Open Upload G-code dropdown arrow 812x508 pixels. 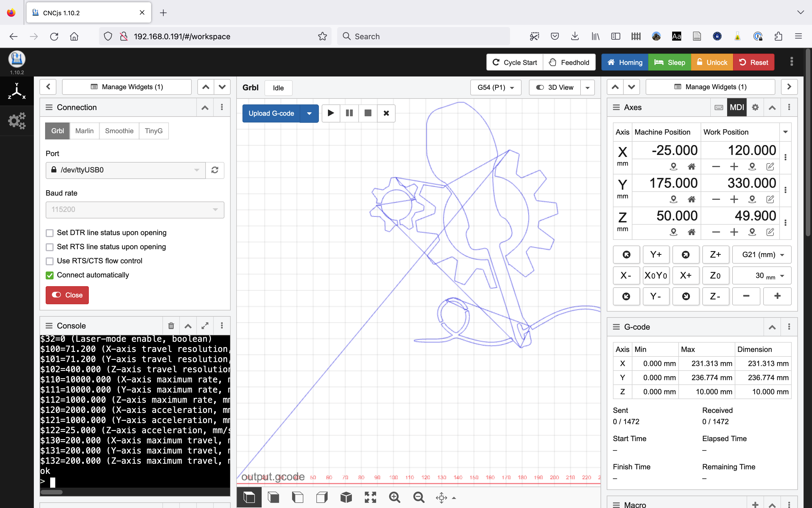click(309, 113)
